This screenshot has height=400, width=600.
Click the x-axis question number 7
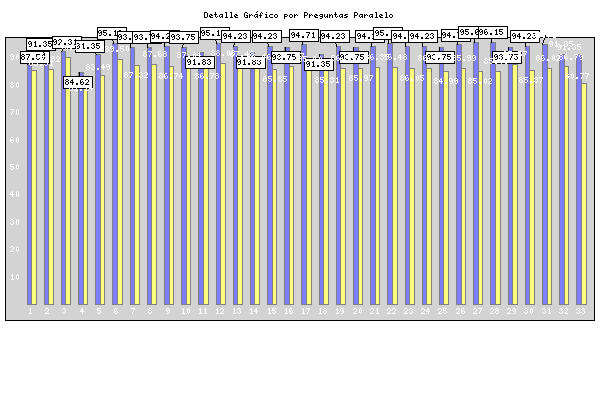pyautogui.click(x=133, y=311)
